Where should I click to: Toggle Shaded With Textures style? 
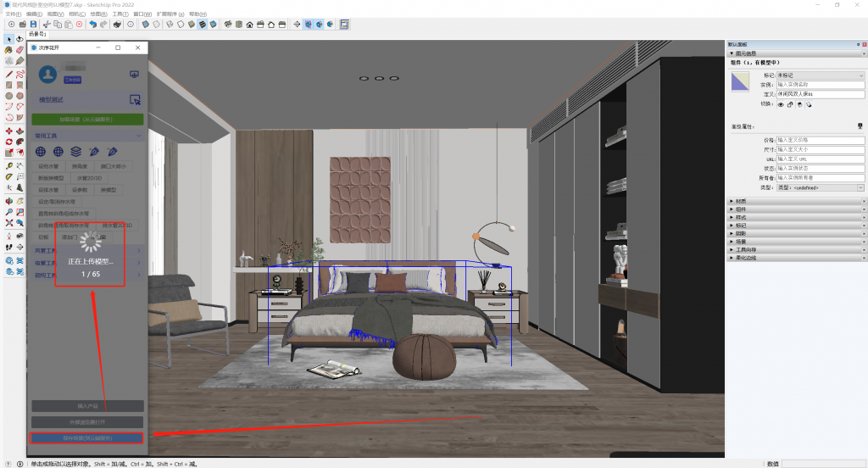(202, 25)
